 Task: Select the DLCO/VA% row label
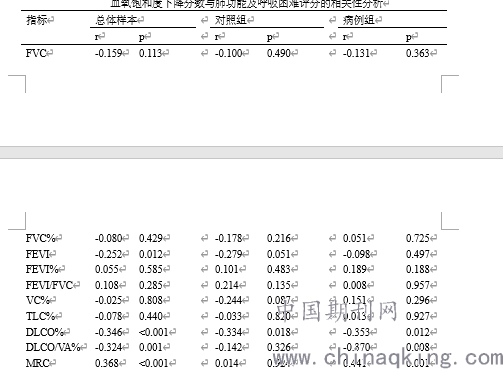(53, 348)
